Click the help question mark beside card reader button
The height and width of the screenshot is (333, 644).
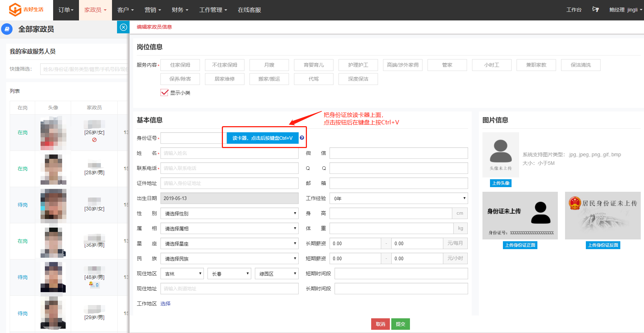pyautogui.click(x=302, y=138)
